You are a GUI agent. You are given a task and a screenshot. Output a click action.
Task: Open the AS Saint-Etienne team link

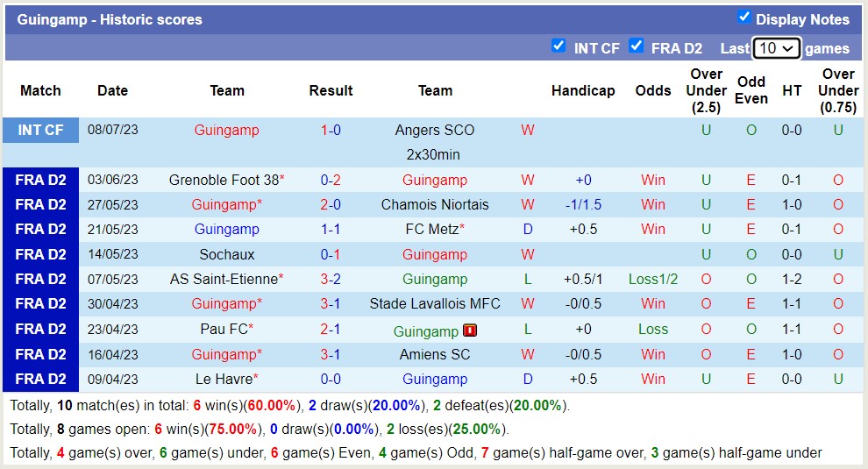point(224,279)
